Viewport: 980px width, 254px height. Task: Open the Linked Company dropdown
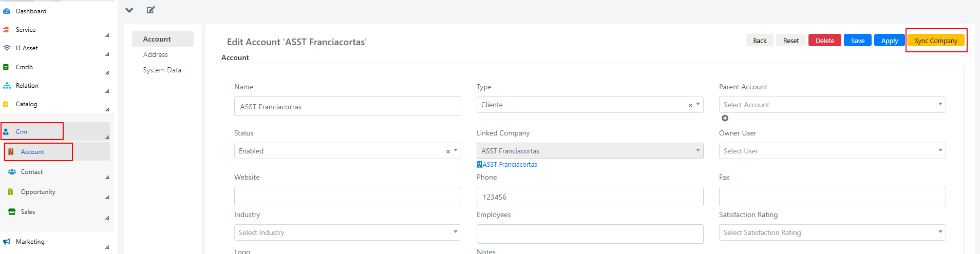click(590, 151)
